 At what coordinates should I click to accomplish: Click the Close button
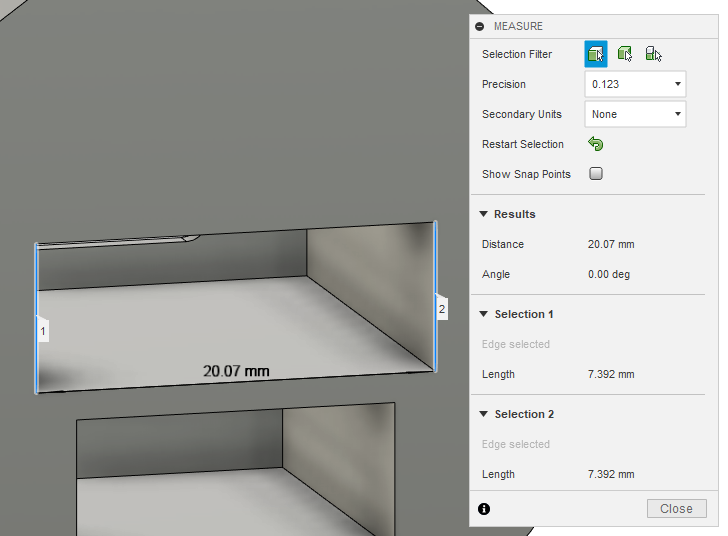coord(676,509)
